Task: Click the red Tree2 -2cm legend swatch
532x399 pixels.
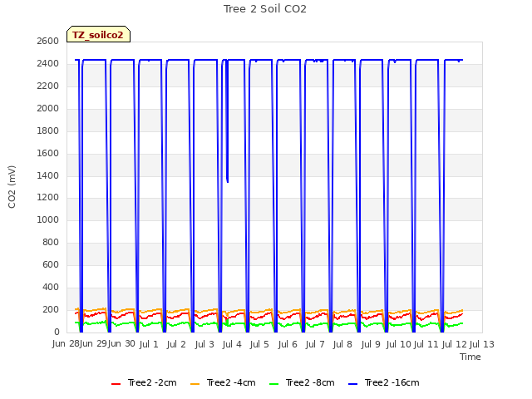Action: tap(116, 384)
